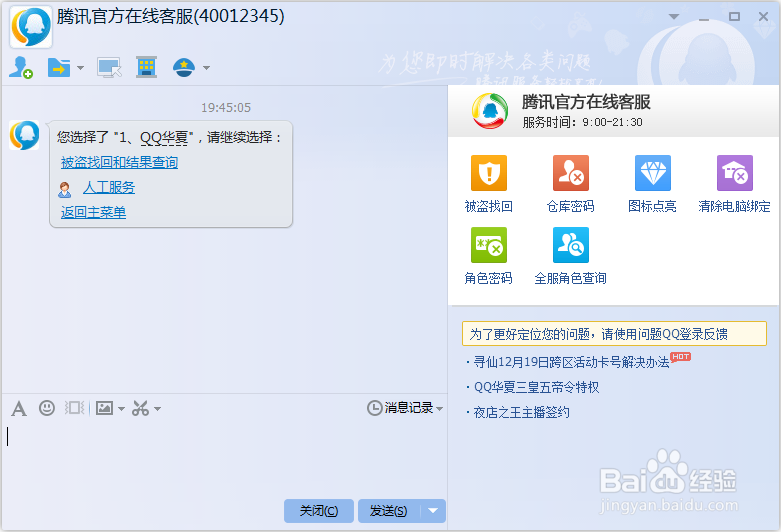Click the 关闭(C) button
The image size is (781, 532).
point(319,511)
